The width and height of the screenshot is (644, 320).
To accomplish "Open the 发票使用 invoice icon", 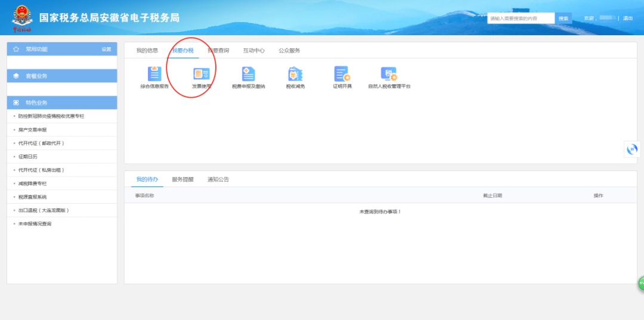I will click(202, 74).
